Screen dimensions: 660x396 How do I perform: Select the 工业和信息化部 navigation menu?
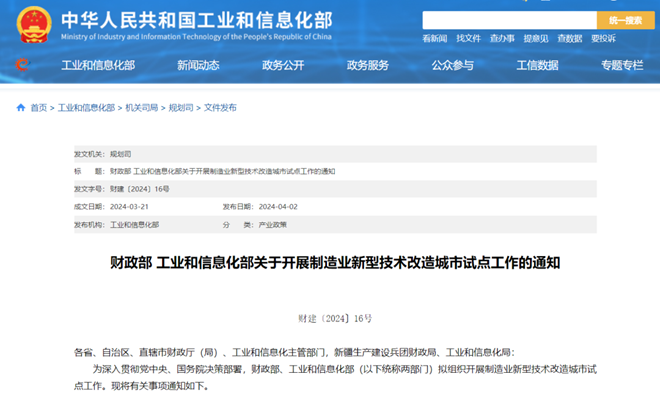pos(98,65)
